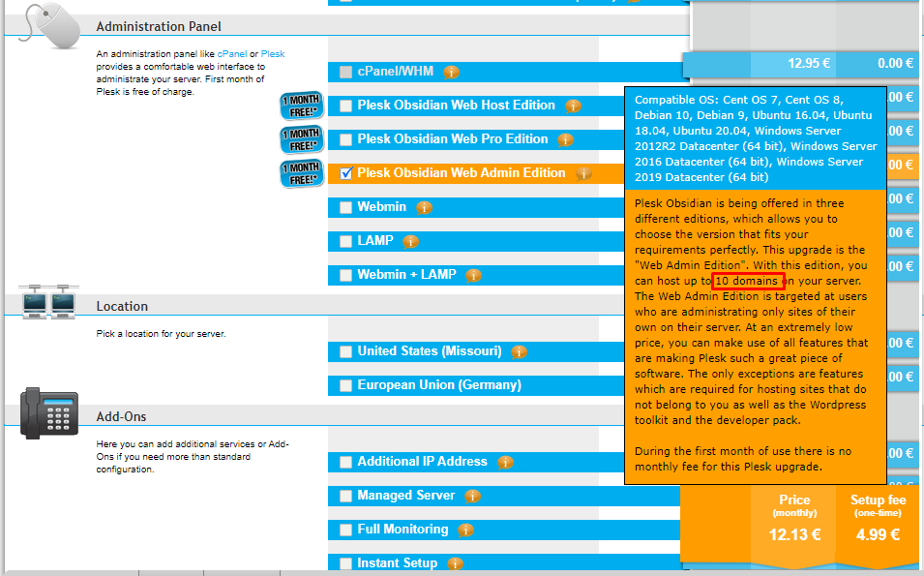Image resolution: width=924 pixels, height=576 pixels.
Task: Open the Plesk link in description
Action: point(273,53)
